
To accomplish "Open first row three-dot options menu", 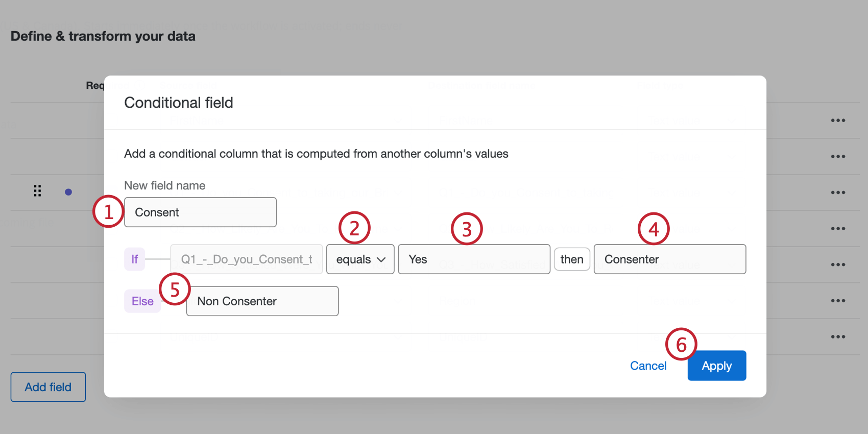I will pyautogui.click(x=838, y=120).
